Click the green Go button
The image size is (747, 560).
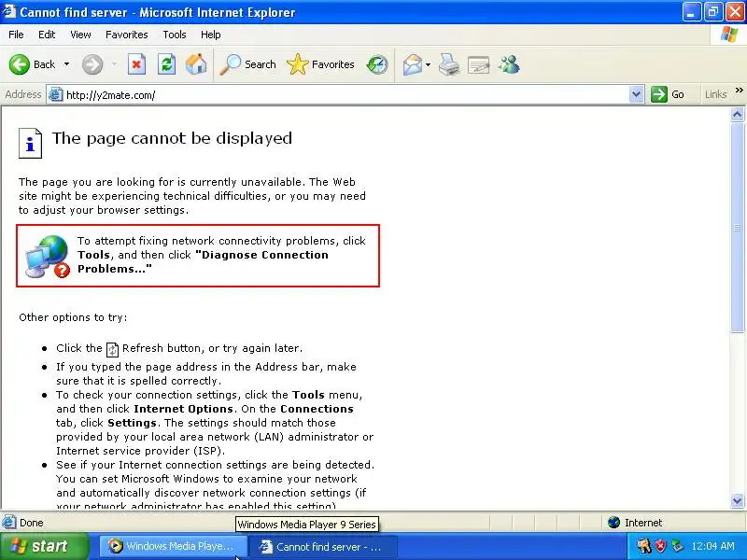tap(668, 95)
